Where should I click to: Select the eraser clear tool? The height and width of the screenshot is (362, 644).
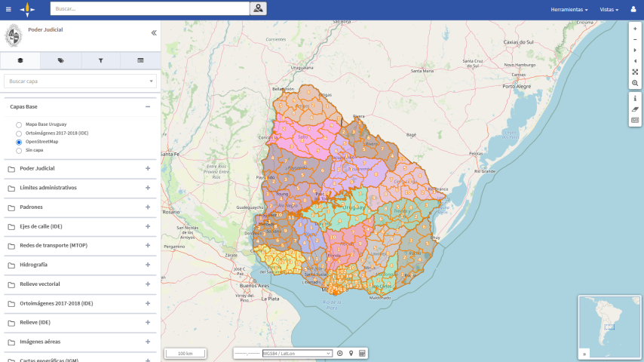pyautogui.click(x=635, y=109)
